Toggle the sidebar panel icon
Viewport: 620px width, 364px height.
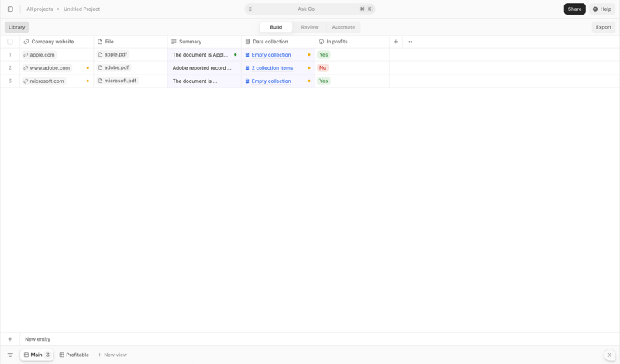[x=10, y=9]
